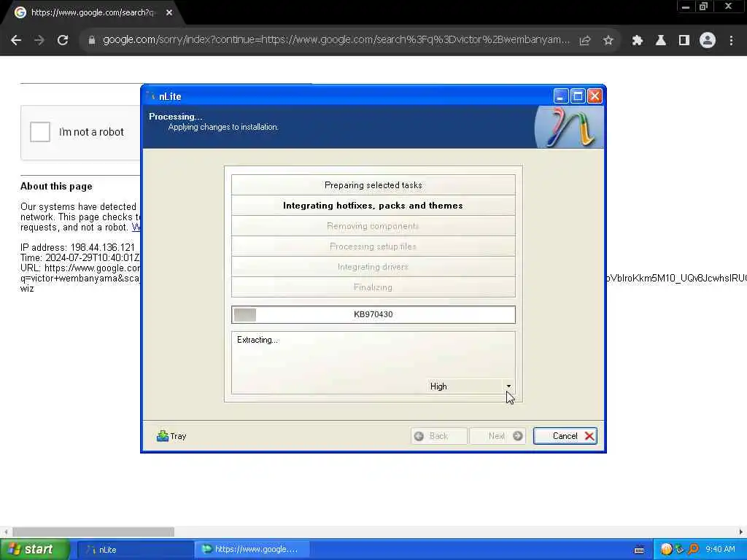Select the Integrating drivers step
Image resolution: width=747 pixels, height=560 pixels.
tap(373, 267)
